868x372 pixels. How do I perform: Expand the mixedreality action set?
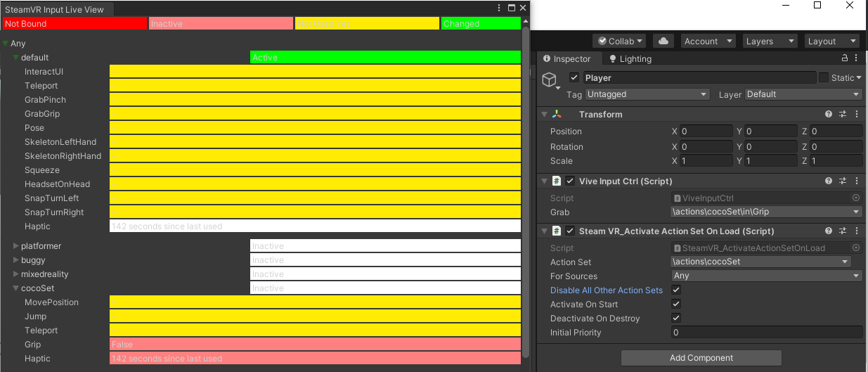(x=15, y=274)
